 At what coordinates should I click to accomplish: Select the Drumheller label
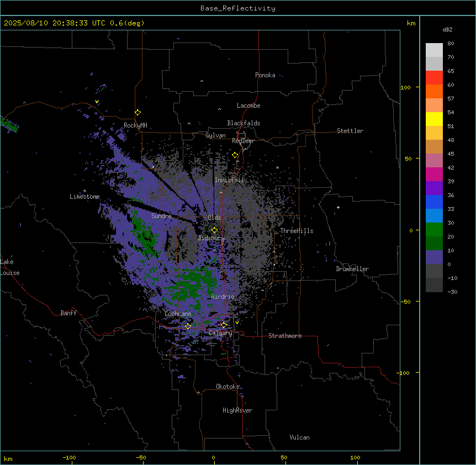352,269
